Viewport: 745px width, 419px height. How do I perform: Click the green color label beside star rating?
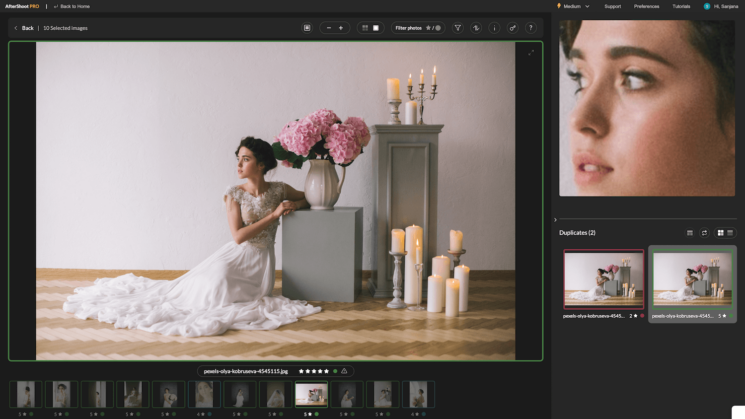tap(335, 371)
